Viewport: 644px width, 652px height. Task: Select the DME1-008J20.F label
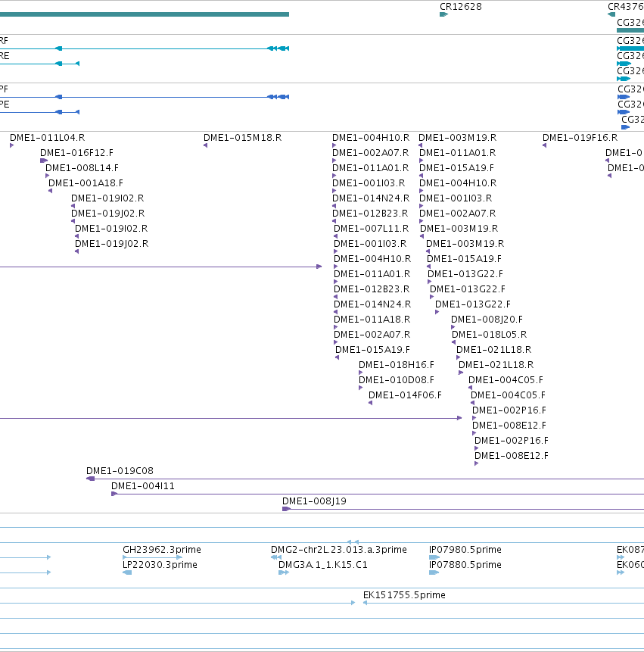point(487,320)
